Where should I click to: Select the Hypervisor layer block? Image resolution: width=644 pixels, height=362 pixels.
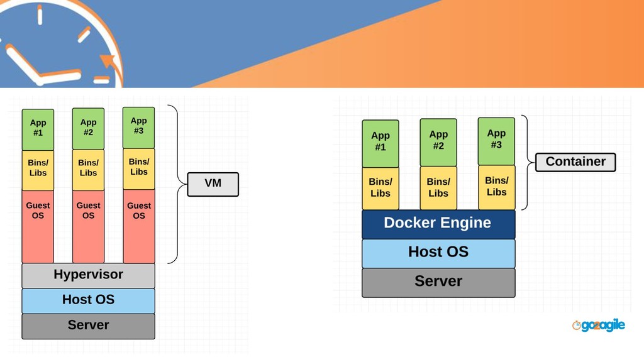88,275
